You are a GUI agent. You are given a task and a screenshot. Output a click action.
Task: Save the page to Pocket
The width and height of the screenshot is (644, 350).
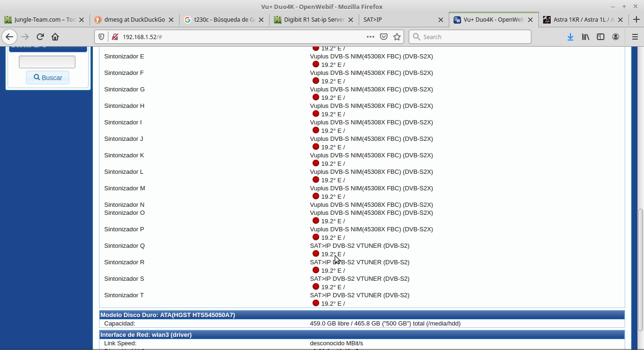pyautogui.click(x=384, y=37)
